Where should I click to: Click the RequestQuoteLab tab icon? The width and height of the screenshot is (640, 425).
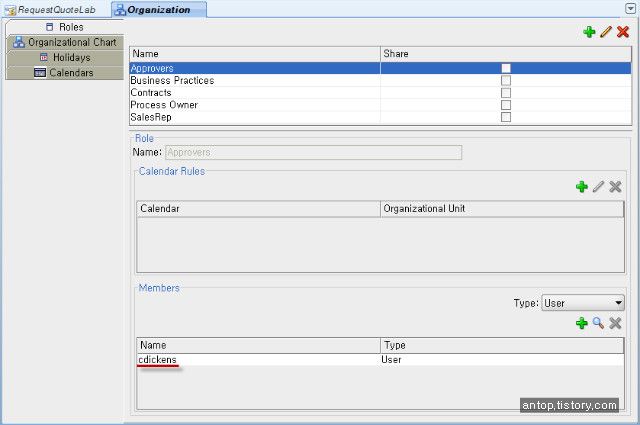coord(11,10)
